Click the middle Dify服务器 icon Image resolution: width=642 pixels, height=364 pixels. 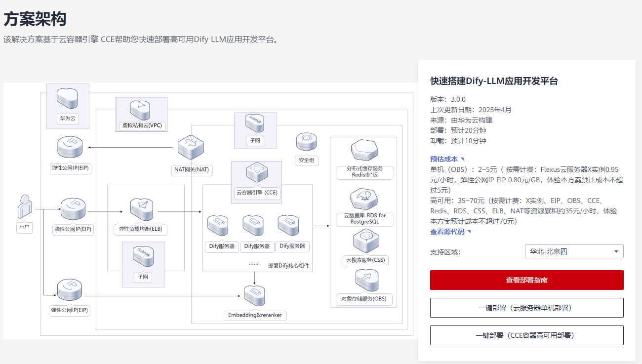click(253, 226)
